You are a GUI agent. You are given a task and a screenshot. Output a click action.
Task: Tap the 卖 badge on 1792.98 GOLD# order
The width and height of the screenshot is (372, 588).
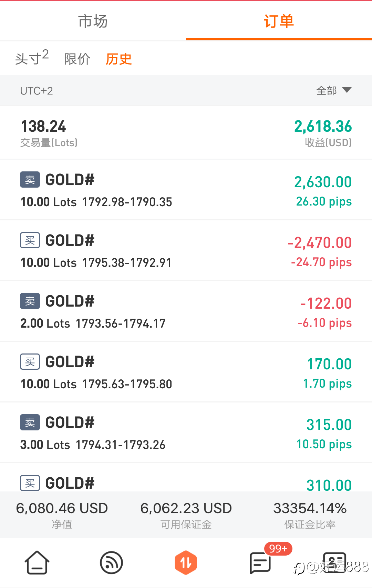[x=30, y=179]
